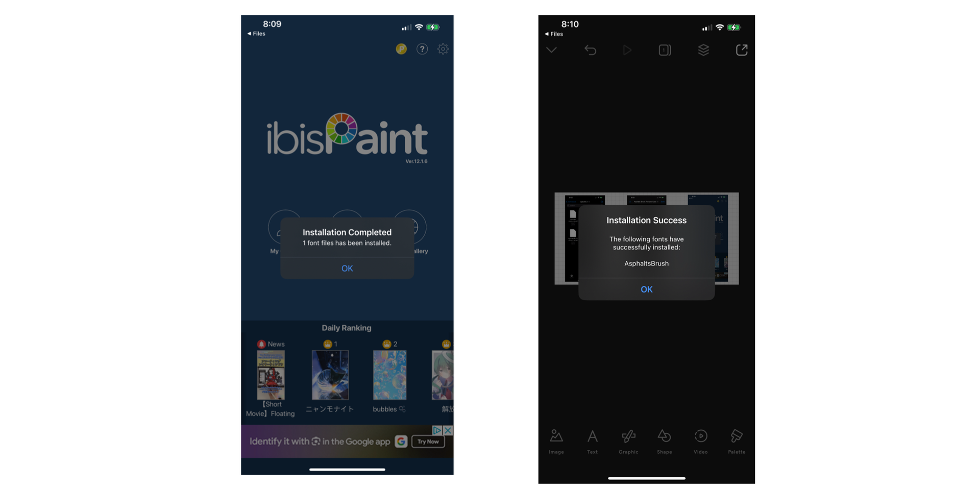Viewport: 980px width, 490px height.
Task: Open ibisPaint help question mark icon
Action: (422, 49)
